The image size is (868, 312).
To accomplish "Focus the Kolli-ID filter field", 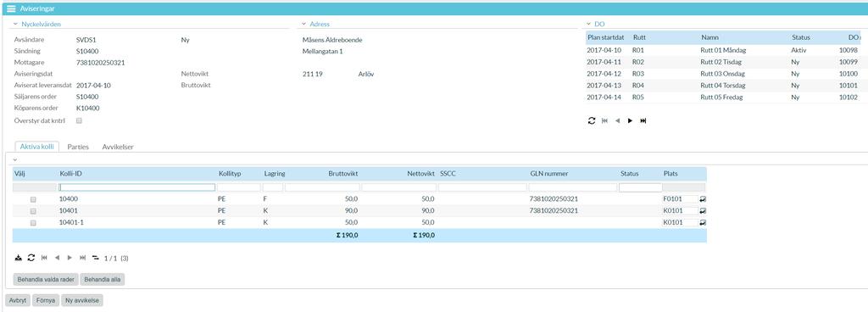I will [x=136, y=187].
